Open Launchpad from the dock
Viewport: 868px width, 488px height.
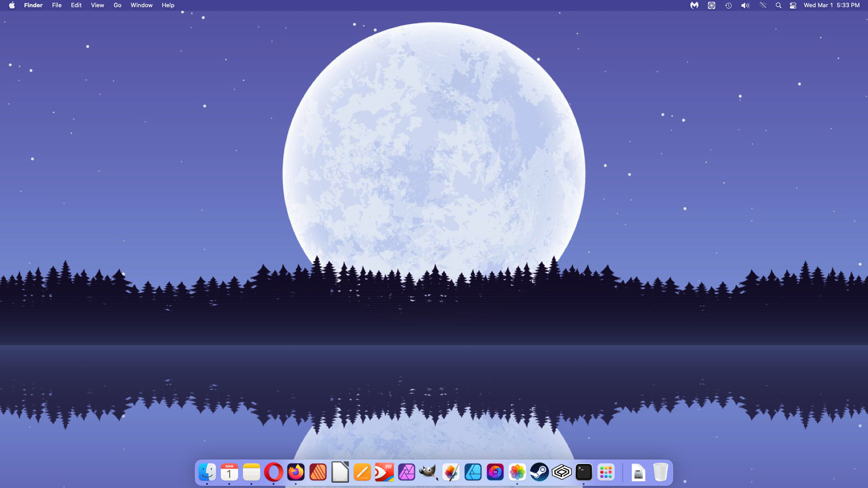(606, 473)
